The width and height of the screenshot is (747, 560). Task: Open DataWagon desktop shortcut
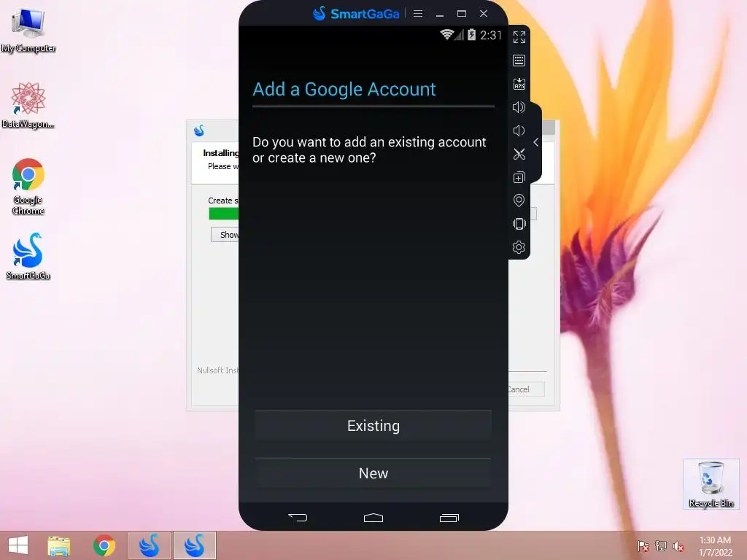(28, 105)
